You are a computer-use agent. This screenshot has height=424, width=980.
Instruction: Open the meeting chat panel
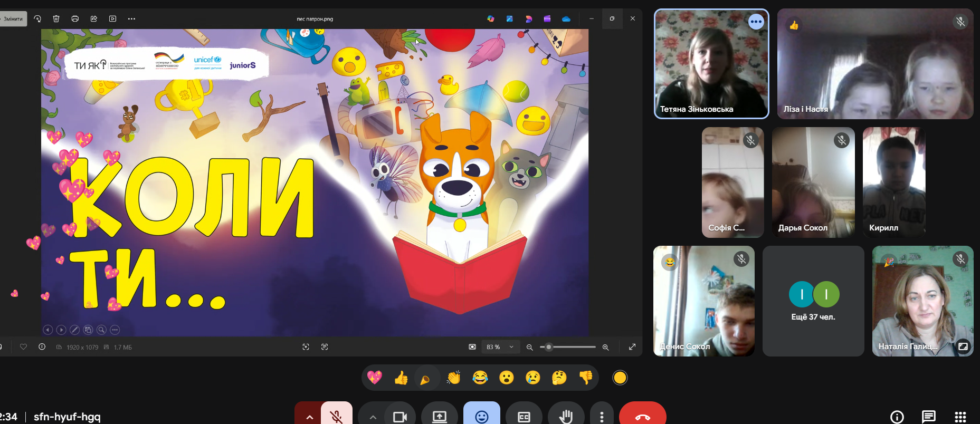pyautogui.click(x=928, y=417)
